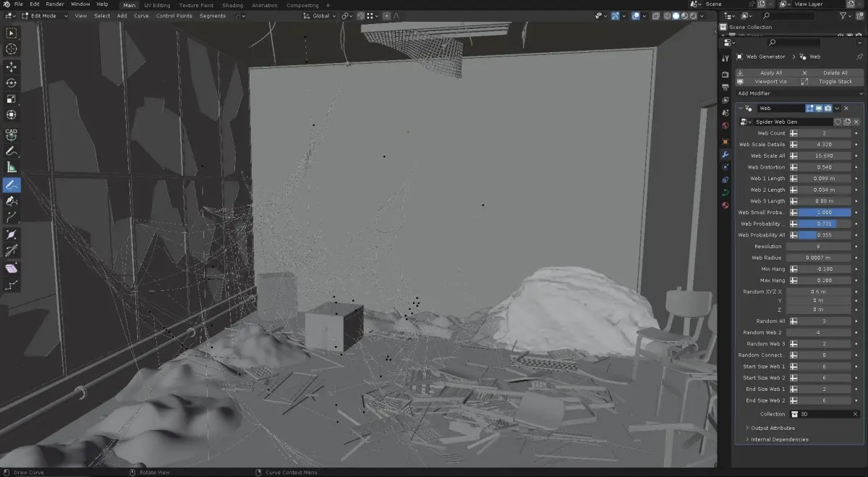This screenshot has height=477, width=868.
Task: Select the Scale tool in the toolbar
Action: tap(12, 99)
